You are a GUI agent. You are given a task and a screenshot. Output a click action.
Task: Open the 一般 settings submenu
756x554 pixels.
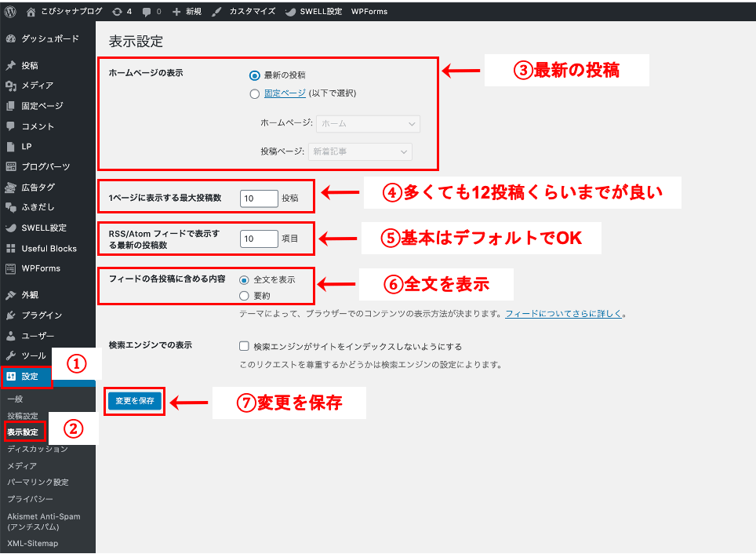(15, 399)
